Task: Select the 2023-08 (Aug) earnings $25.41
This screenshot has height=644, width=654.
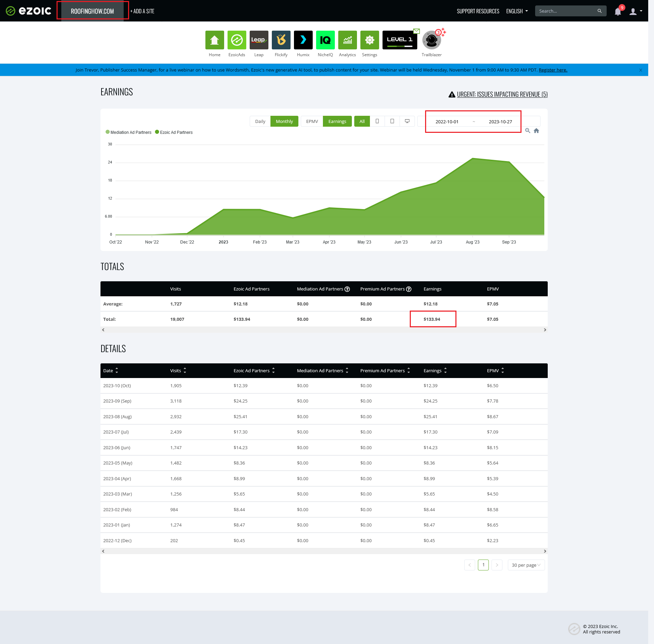Action: click(430, 417)
